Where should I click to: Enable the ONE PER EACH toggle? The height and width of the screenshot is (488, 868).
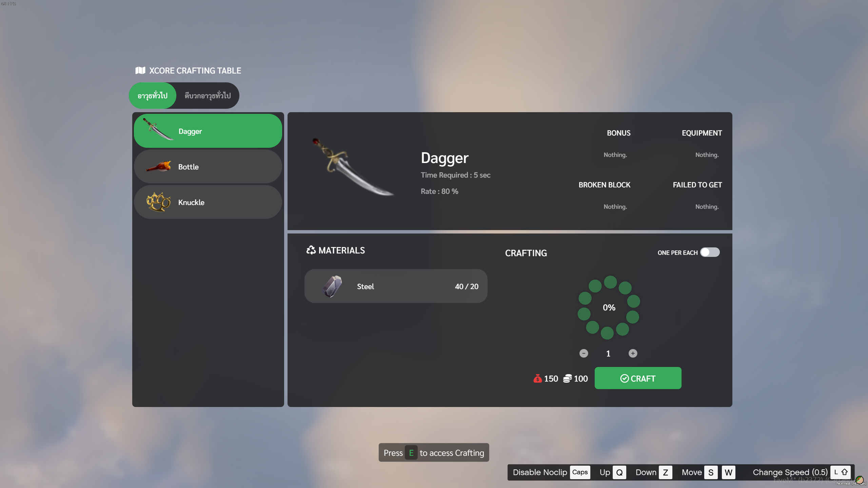710,252
